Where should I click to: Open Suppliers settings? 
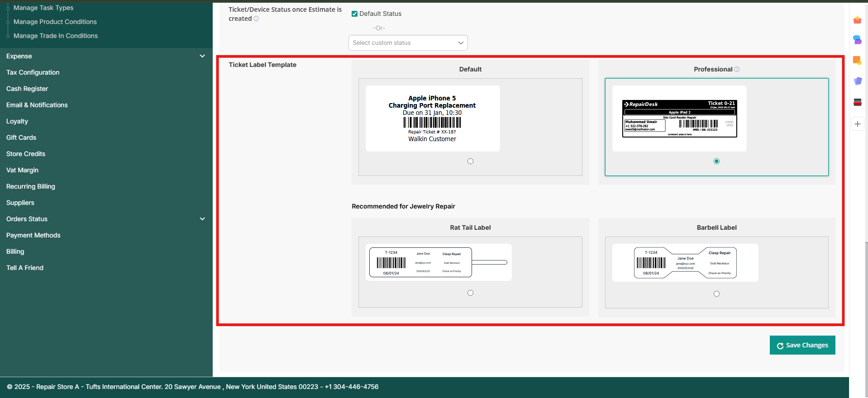20,203
